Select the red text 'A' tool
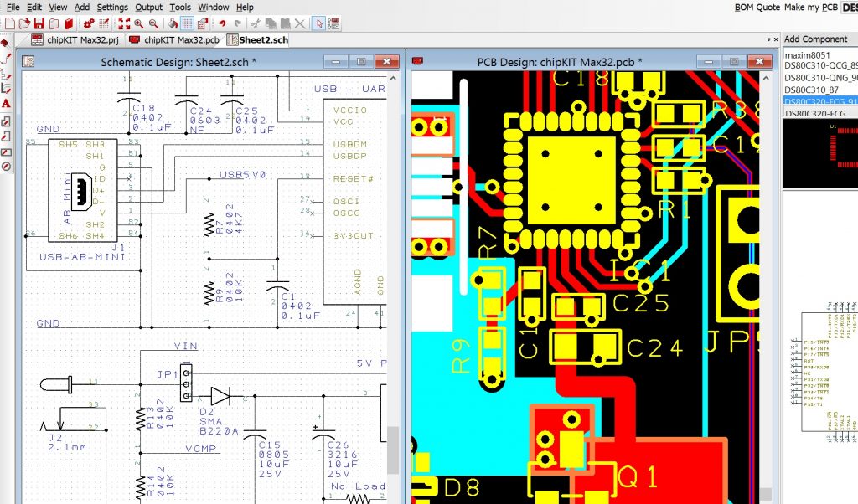Image resolution: width=858 pixels, height=504 pixels. pos(6,103)
